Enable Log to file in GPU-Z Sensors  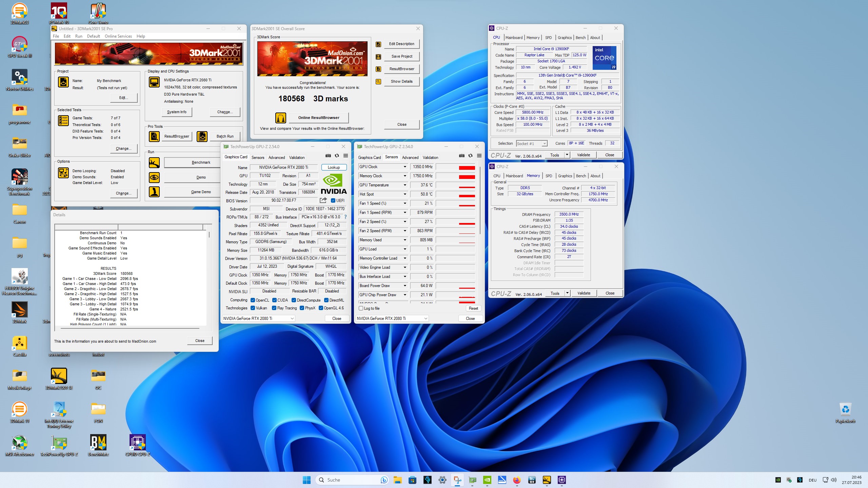click(x=361, y=308)
